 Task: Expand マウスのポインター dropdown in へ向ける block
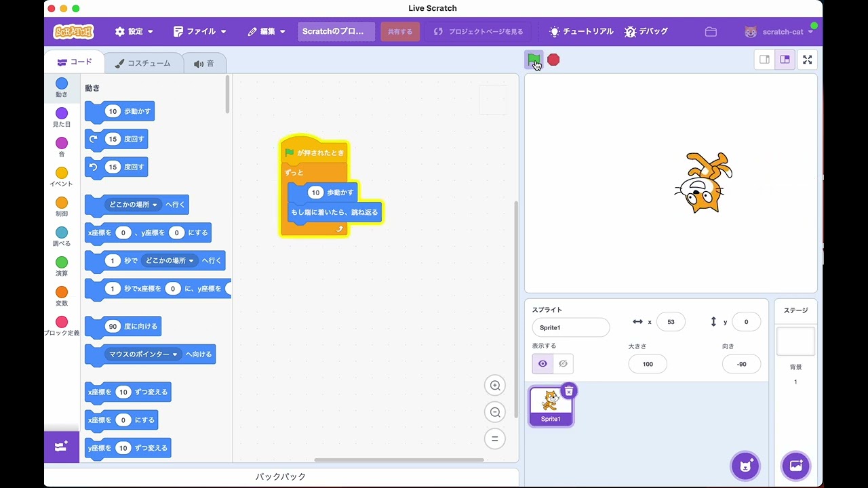tap(144, 354)
